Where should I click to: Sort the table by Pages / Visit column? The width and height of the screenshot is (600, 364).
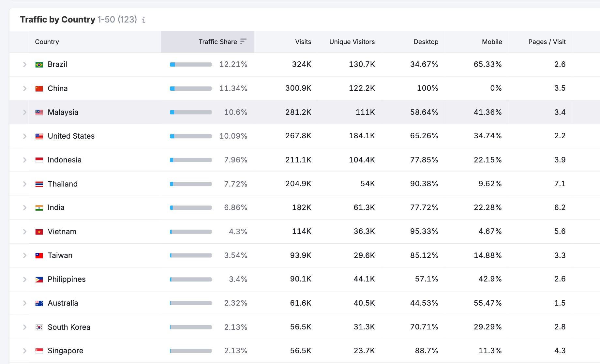pos(547,41)
